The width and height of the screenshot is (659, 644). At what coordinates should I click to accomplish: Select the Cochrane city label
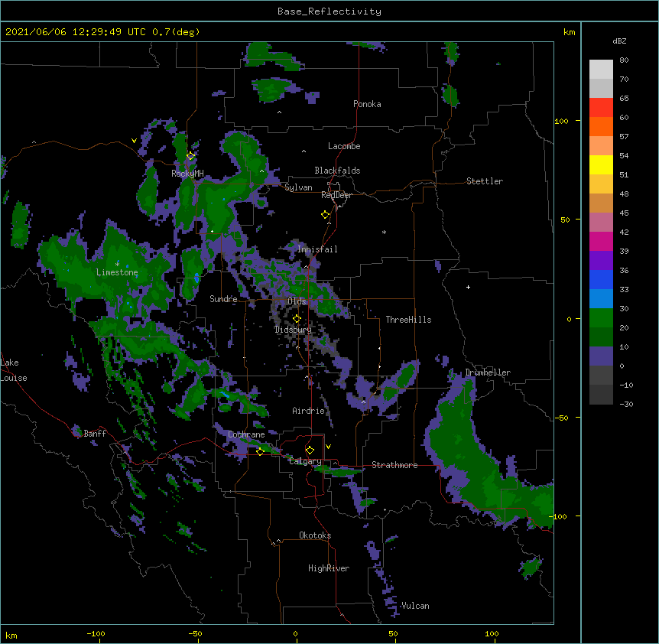coord(246,434)
